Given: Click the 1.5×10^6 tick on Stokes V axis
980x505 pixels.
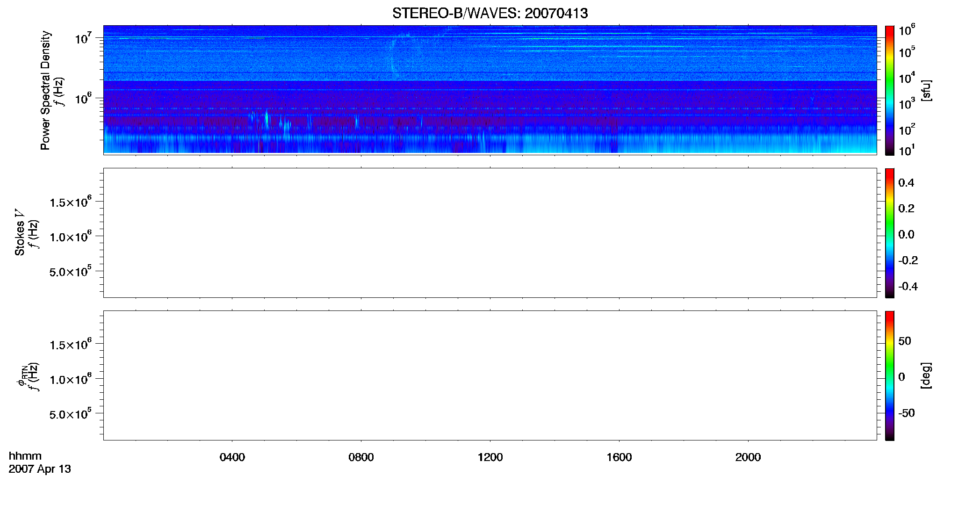Looking at the screenshot, I should pos(71,202).
